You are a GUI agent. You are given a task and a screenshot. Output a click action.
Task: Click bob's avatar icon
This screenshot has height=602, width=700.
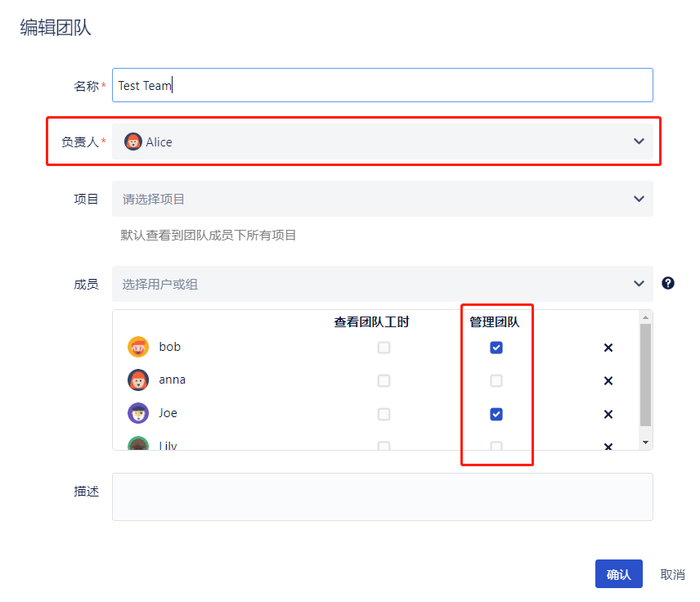coord(138,347)
